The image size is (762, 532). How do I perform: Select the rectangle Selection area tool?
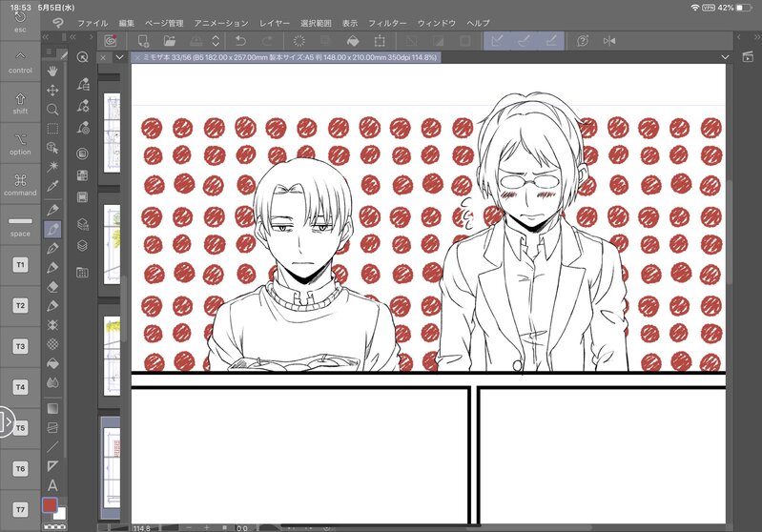52,129
